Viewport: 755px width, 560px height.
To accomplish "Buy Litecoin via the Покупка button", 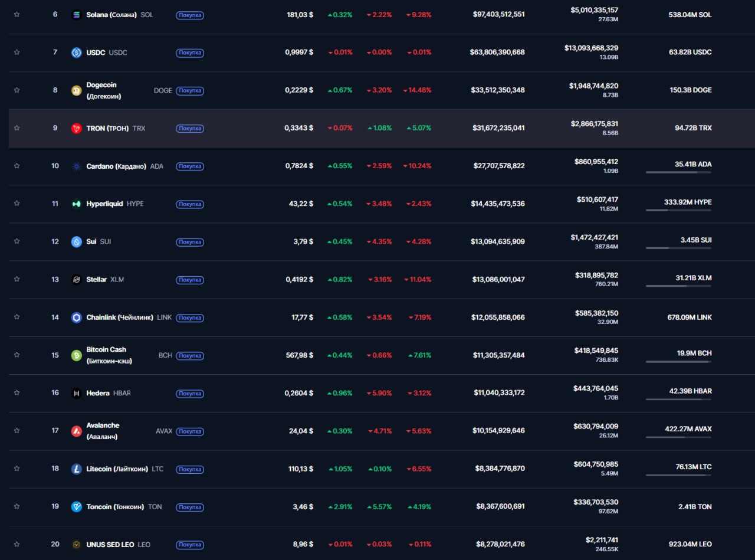I will [190, 470].
